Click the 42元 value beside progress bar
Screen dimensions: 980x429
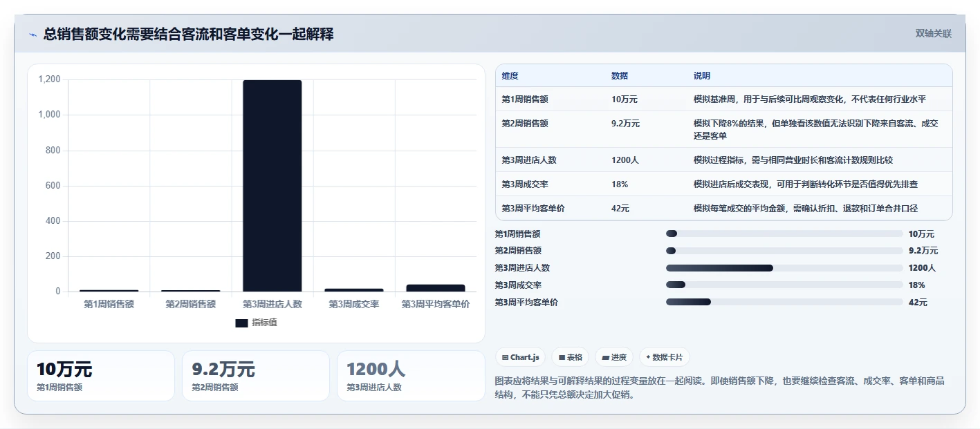point(918,302)
